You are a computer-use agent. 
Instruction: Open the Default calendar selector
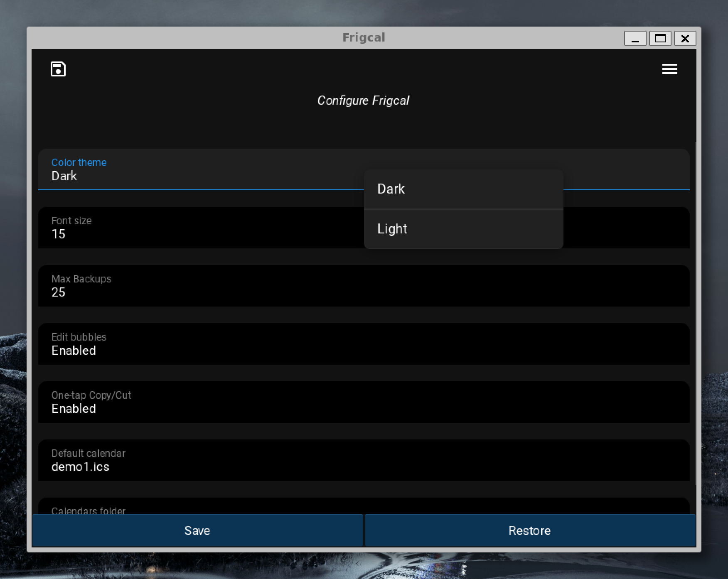pyautogui.click(x=364, y=460)
